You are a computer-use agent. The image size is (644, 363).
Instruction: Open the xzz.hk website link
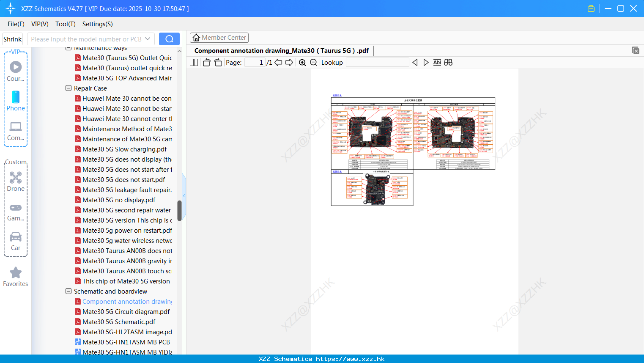[350, 359]
